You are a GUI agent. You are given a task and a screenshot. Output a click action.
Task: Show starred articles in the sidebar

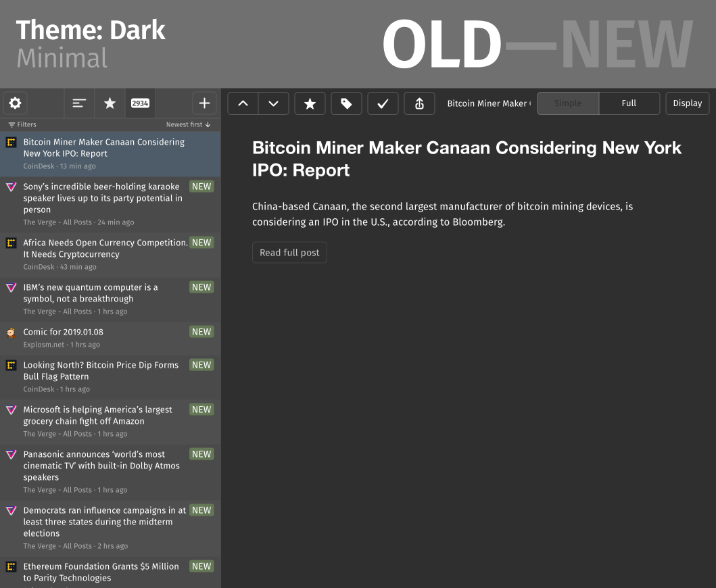click(110, 103)
